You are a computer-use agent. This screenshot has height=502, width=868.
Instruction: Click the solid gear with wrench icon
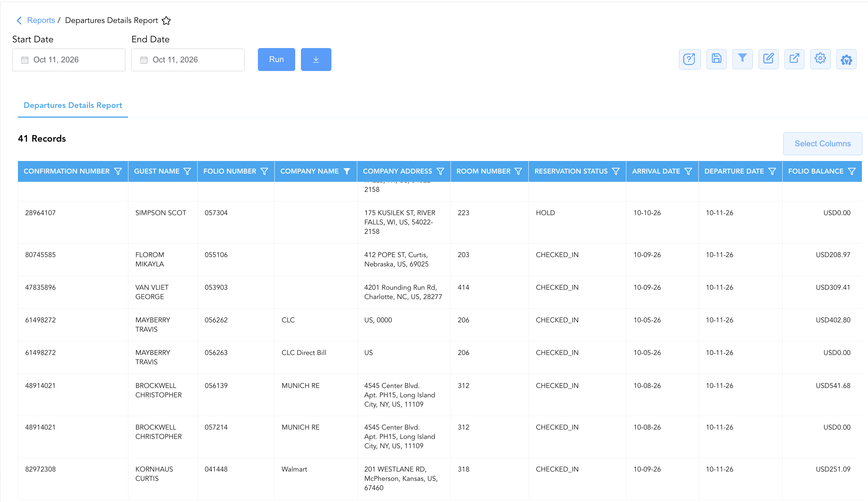846,59
